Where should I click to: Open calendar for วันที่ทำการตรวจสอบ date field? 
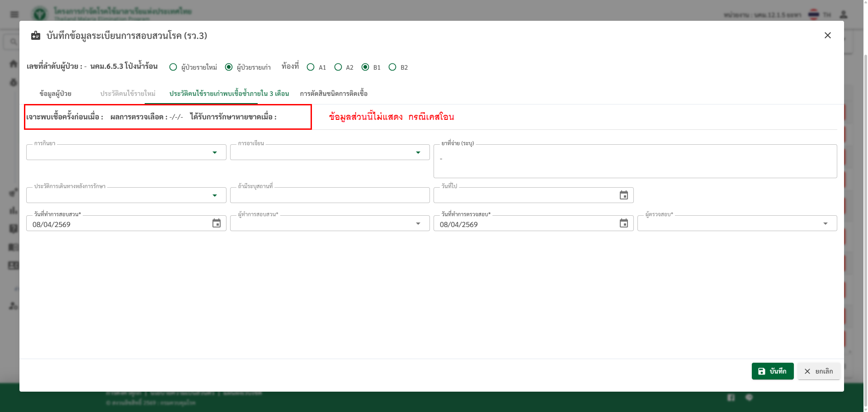tap(623, 223)
